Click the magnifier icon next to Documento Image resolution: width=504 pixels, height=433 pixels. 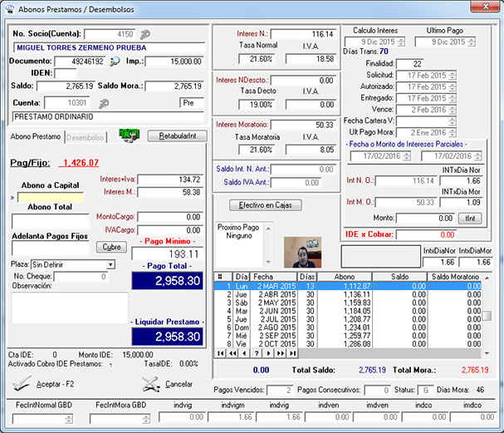(x=115, y=62)
